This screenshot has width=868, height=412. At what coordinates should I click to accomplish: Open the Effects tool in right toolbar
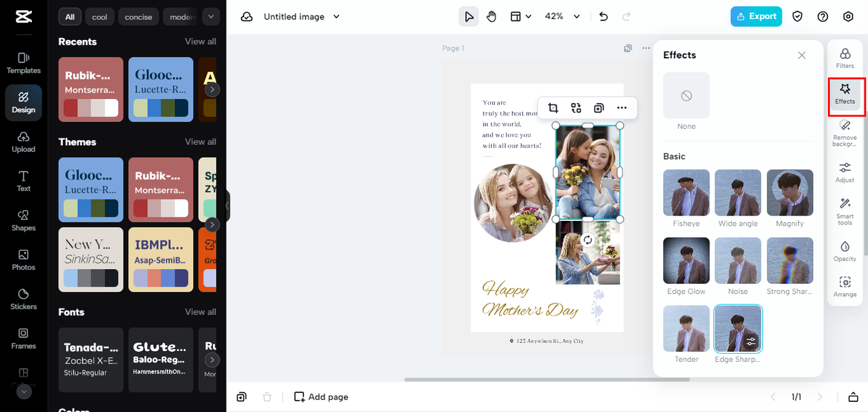[x=845, y=94]
